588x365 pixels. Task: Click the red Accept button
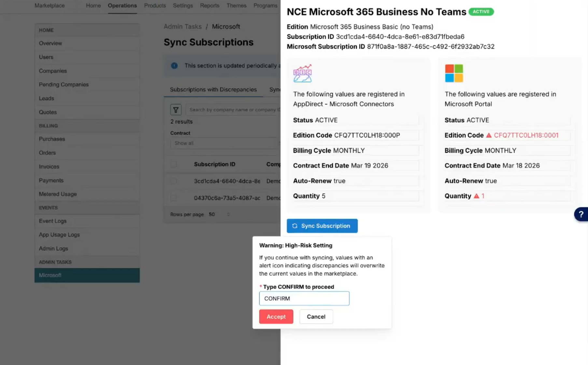click(x=276, y=317)
